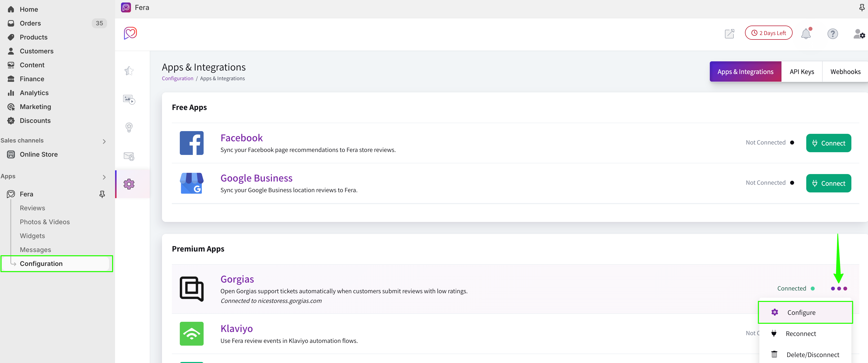The height and width of the screenshot is (363, 868).
Task: Choose Reconnect from Gorgias menu
Action: coord(805,334)
